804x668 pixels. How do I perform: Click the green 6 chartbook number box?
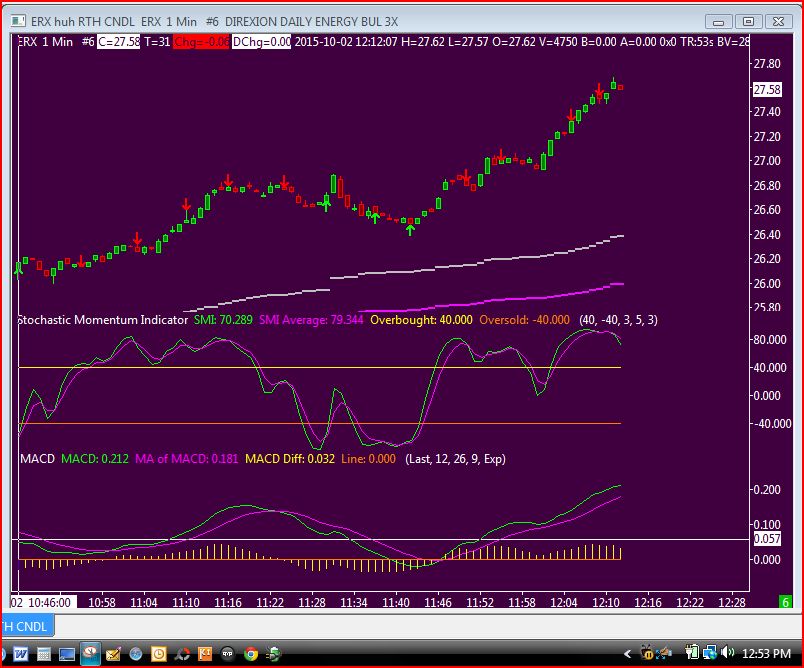tap(785, 602)
